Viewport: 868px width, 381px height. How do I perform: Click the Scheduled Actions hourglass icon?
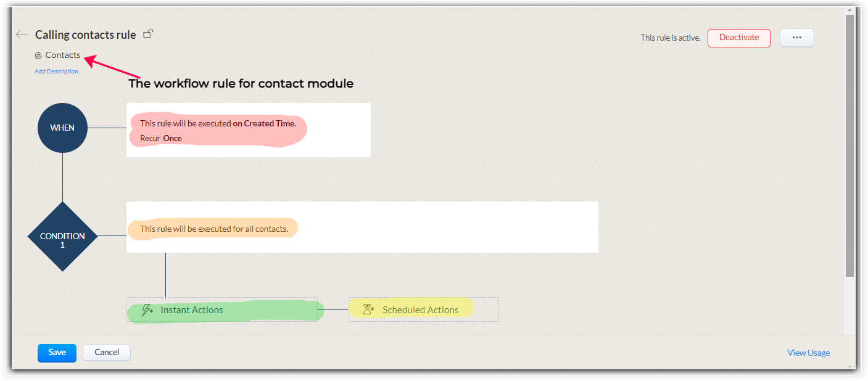point(369,309)
